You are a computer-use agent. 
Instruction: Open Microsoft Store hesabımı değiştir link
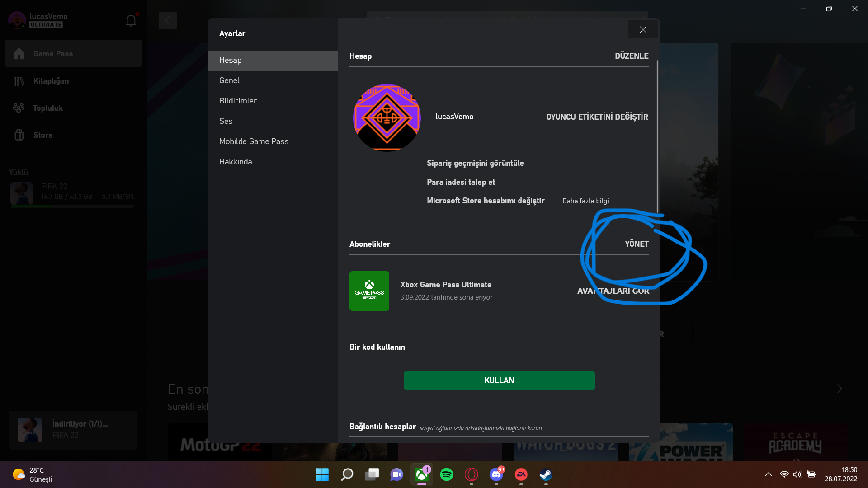485,201
